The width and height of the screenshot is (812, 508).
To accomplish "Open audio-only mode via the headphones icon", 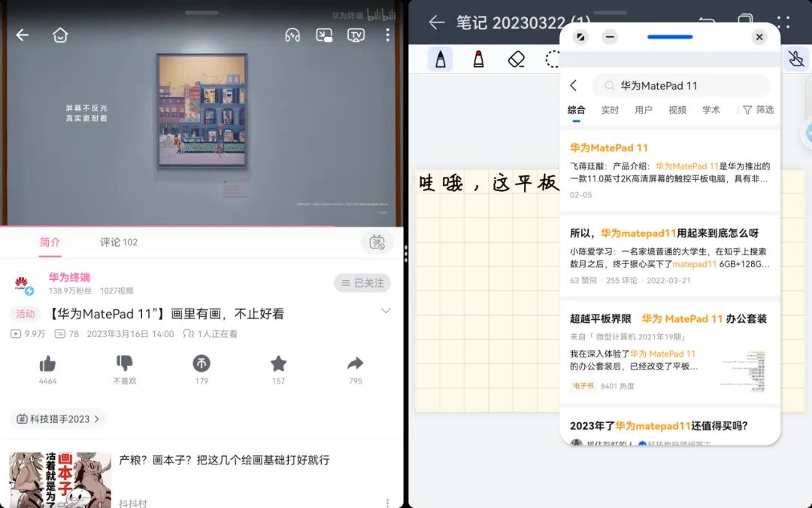I will [292, 35].
